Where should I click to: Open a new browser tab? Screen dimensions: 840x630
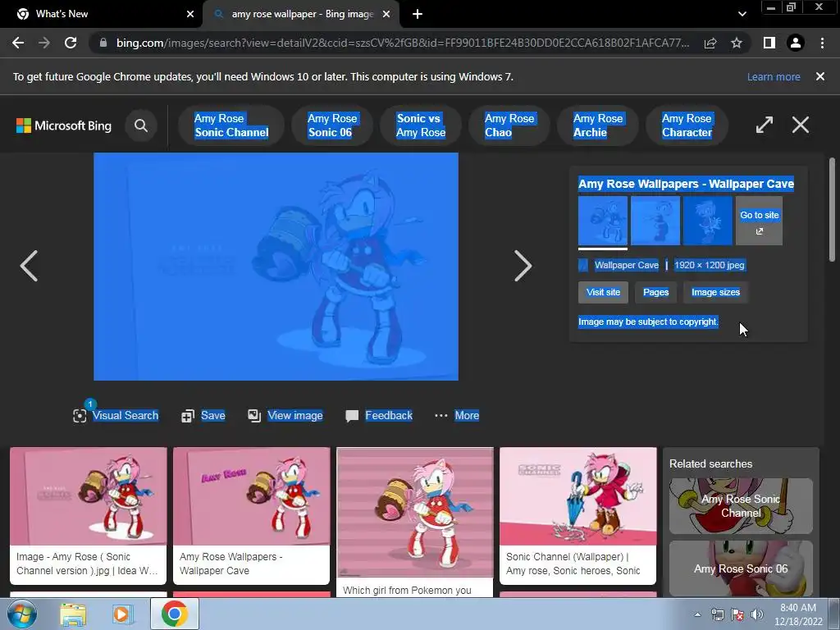pos(418,14)
